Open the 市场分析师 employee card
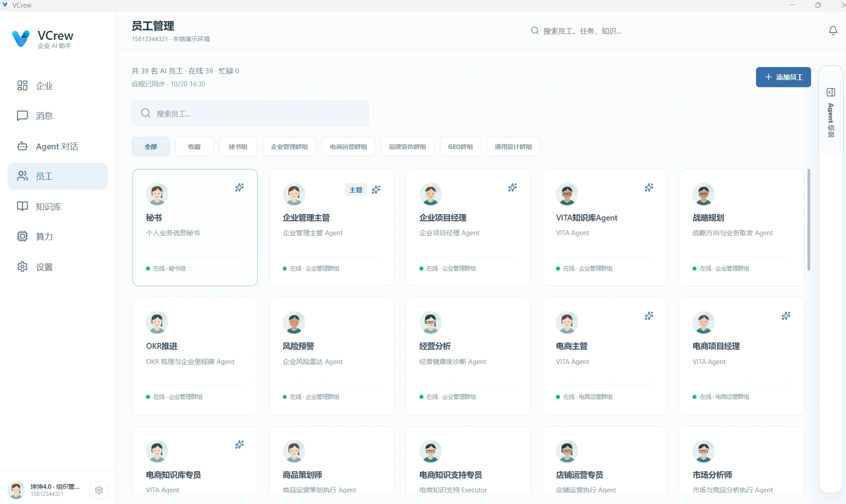846x504 pixels. tap(741, 460)
